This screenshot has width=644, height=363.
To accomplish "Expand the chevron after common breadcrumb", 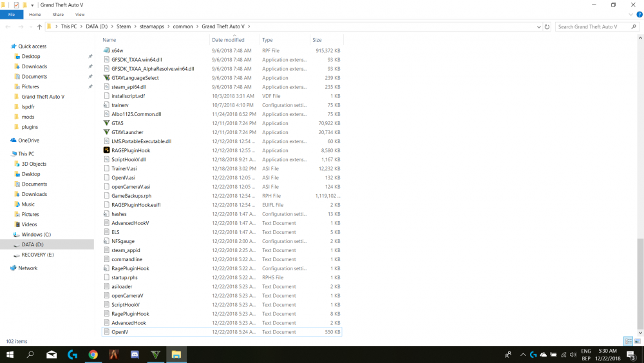I will (x=197, y=26).
